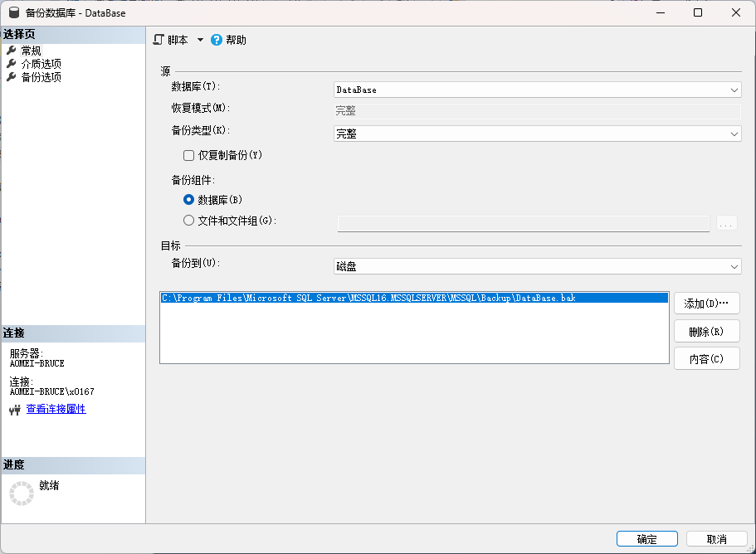
Task: Open the 备份类型(K) dropdown
Action: pyautogui.click(x=537, y=134)
